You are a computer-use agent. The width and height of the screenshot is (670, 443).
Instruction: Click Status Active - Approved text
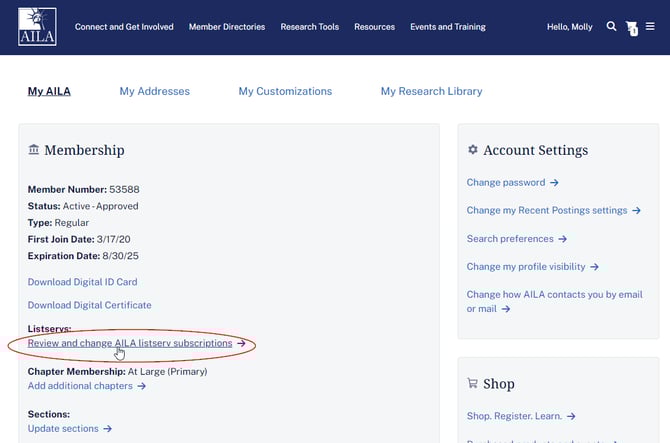[83, 206]
